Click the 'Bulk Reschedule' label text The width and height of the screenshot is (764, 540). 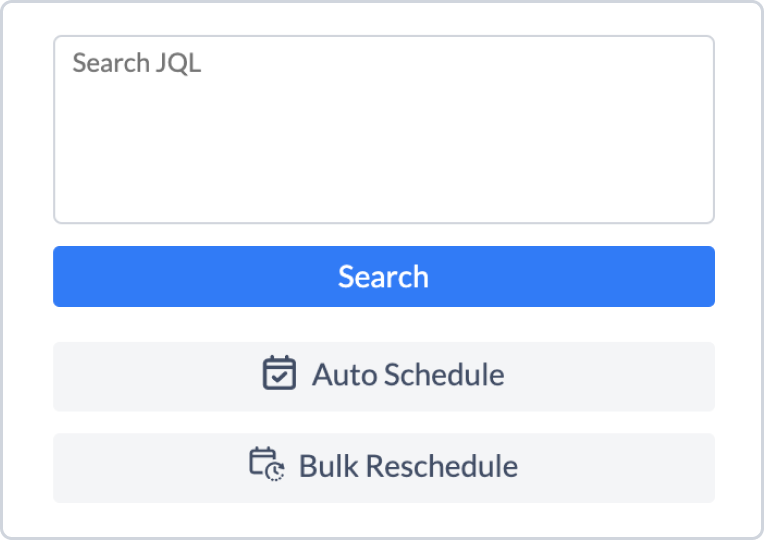click(408, 466)
